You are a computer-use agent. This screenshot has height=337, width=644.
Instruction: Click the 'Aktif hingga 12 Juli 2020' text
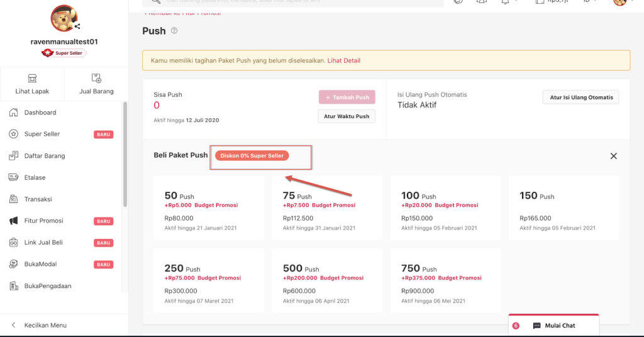coord(186,120)
